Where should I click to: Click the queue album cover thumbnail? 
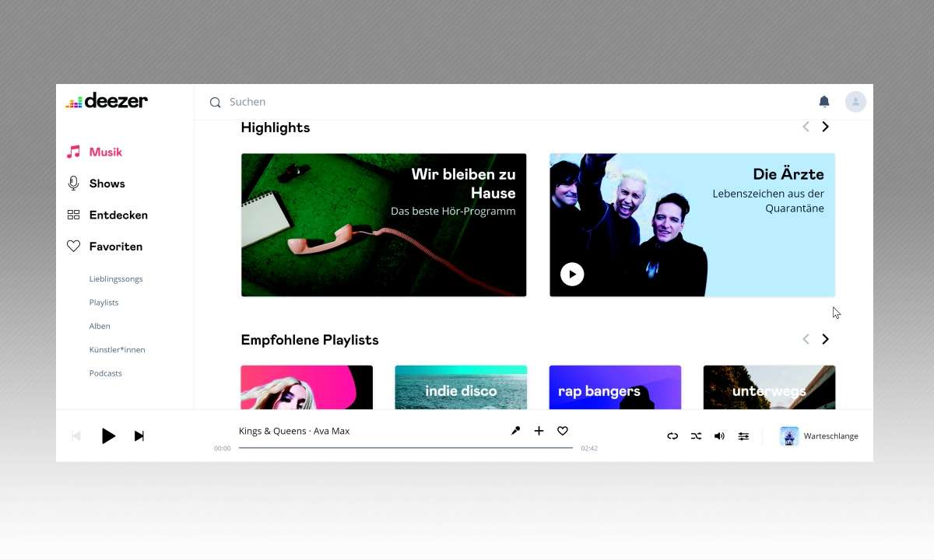click(x=789, y=436)
